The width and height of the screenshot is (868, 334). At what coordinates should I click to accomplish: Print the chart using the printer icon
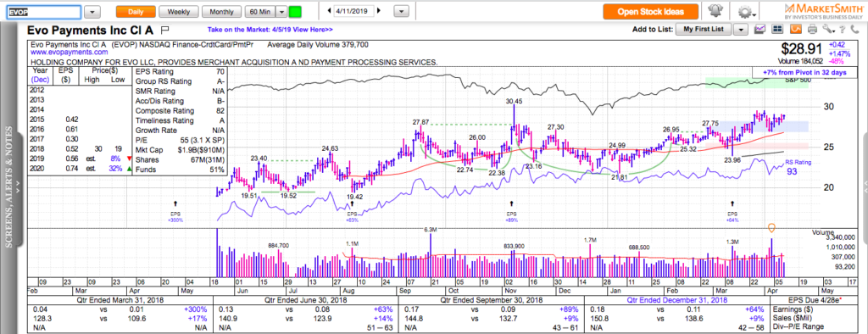[x=812, y=30]
